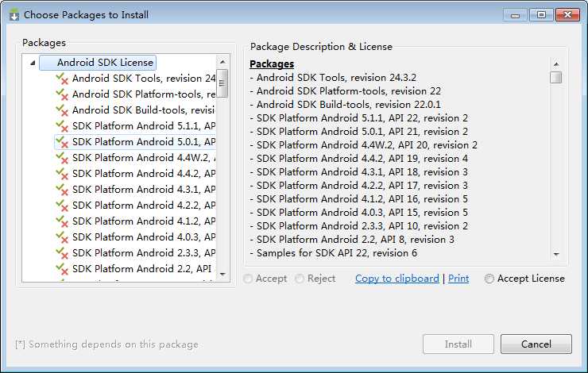588x373 pixels.
Task: Click 'API 19, revision 4' description line
Action: click(359, 159)
